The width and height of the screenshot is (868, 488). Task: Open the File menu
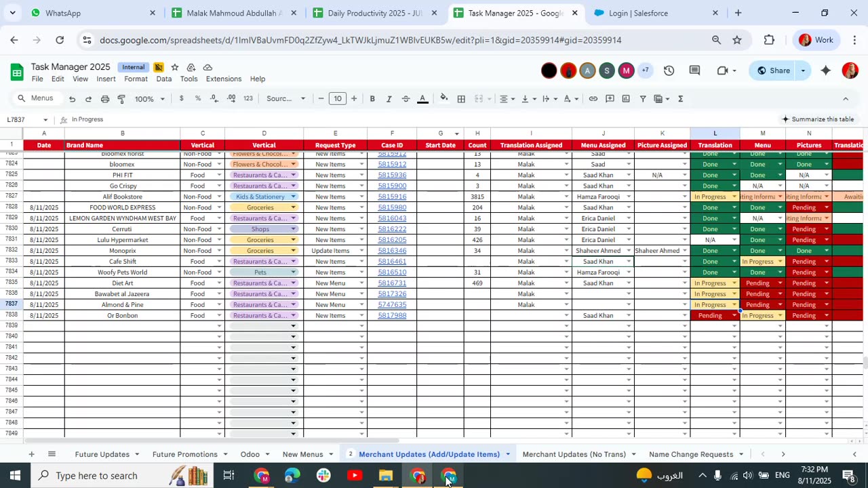pyautogui.click(x=37, y=79)
